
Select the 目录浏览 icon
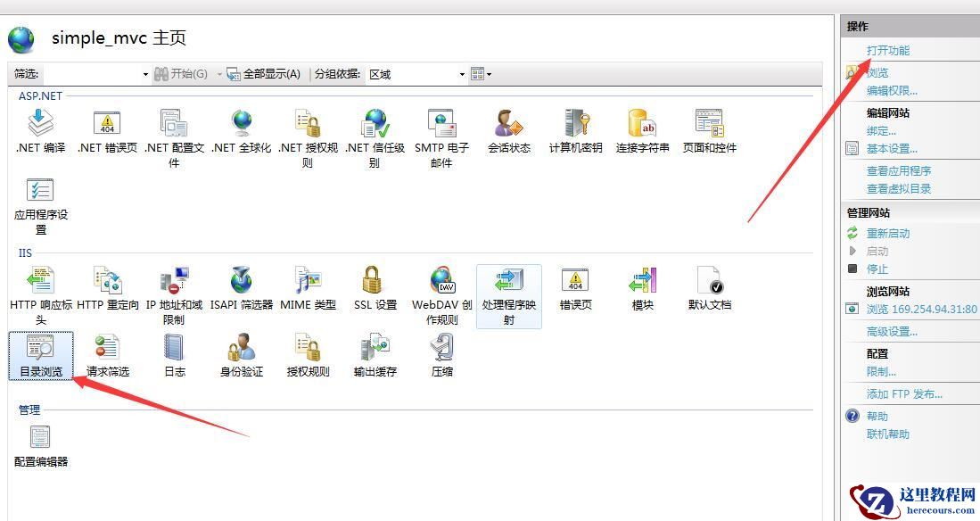click(x=41, y=347)
